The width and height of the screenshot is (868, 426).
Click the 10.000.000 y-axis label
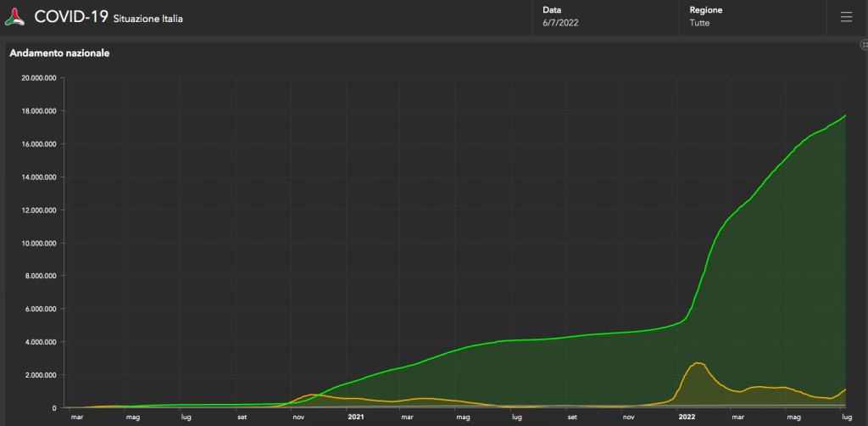click(x=36, y=244)
